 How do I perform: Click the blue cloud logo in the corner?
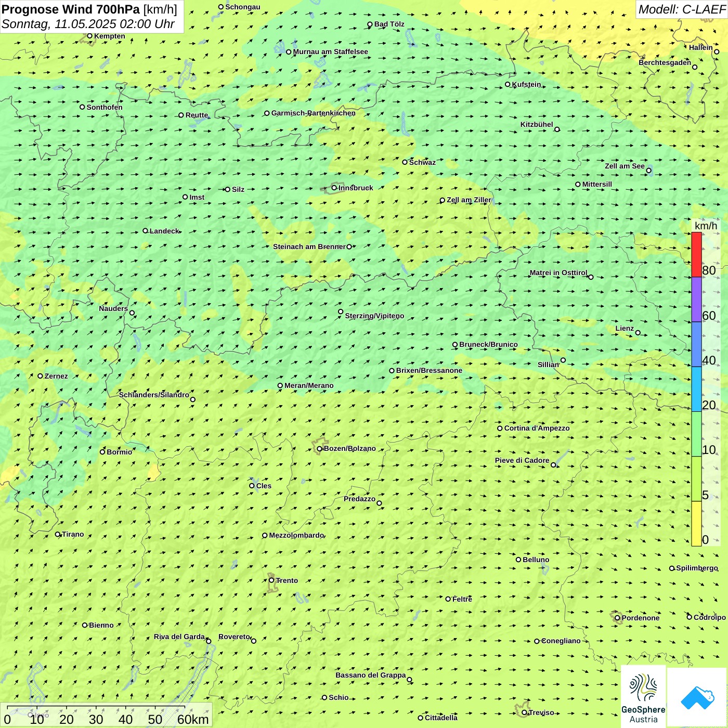coord(697,697)
